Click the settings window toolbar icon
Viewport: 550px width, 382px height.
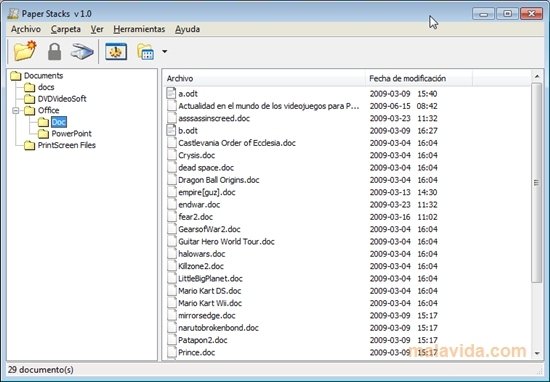point(116,52)
